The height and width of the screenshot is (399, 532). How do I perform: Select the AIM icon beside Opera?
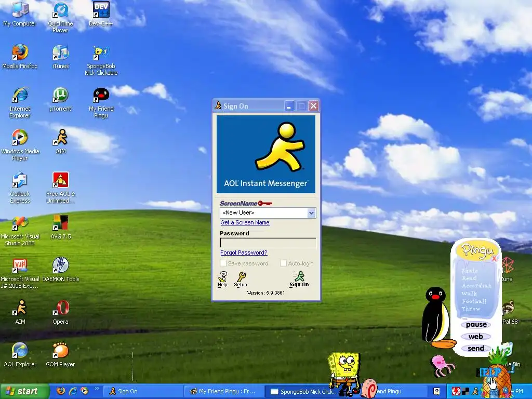pyautogui.click(x=20, y=312)
